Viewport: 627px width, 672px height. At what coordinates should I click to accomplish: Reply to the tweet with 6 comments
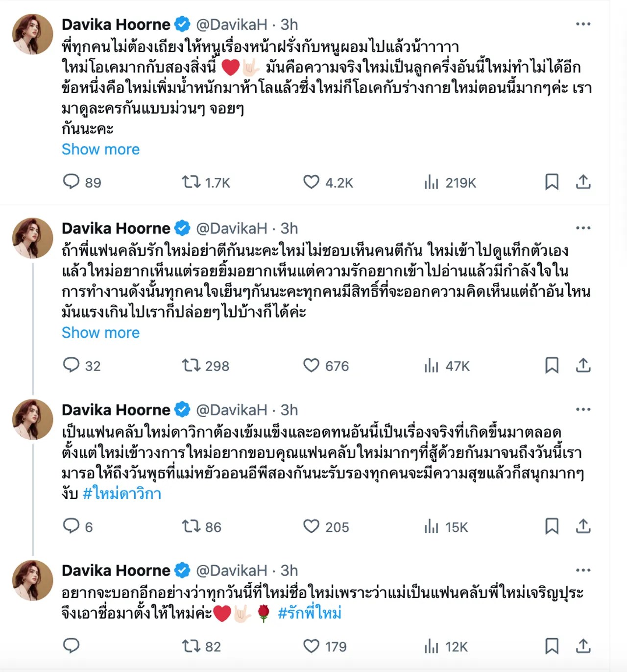coord(72,526)
